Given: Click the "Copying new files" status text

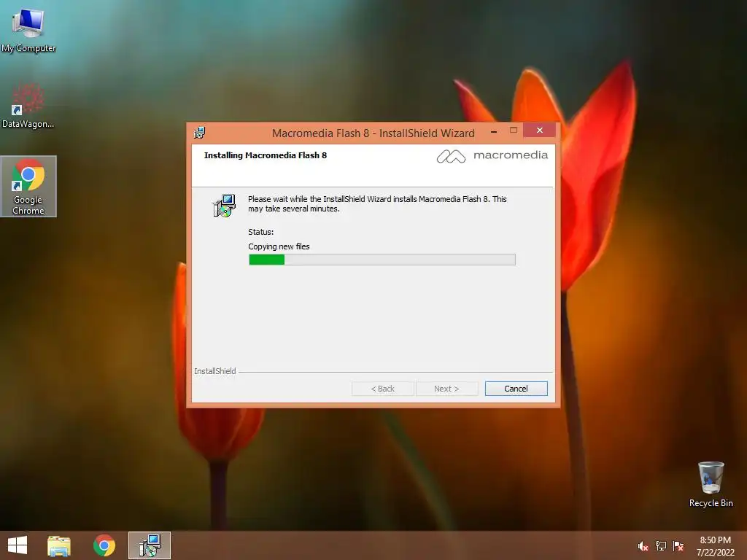Looking at the screenshot, I should pyautogui.click(x=279, y=246).
